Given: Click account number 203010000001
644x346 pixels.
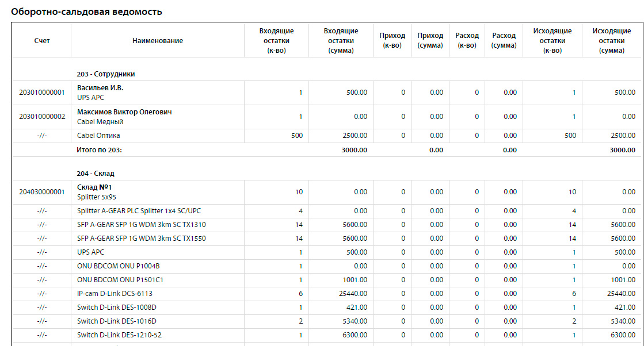Looking at the screenshot, I should [x=42, y=93].
